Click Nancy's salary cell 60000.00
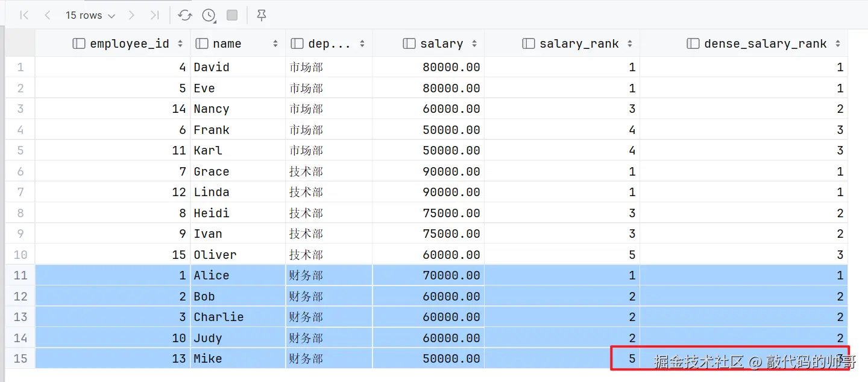This screenshot has height=382, width=868. pos(428,109)
